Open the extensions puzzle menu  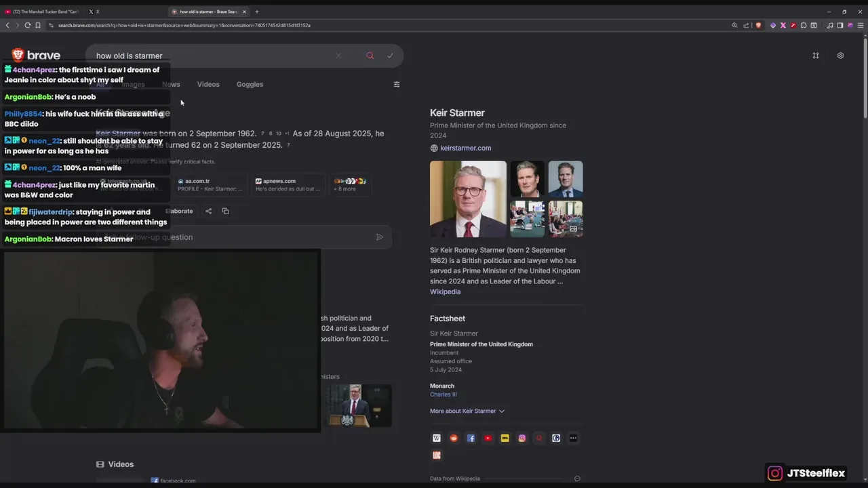tap(804, 25)
